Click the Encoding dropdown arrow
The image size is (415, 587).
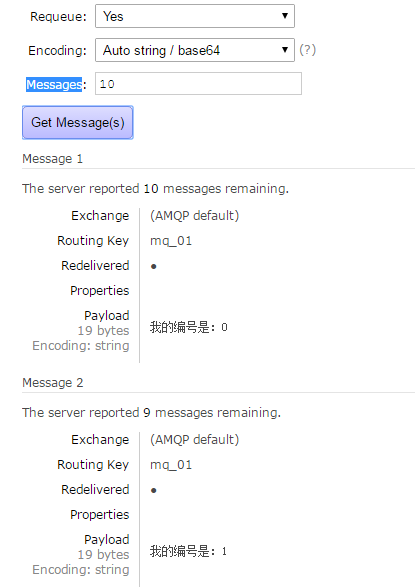click(x=285, y=50)
